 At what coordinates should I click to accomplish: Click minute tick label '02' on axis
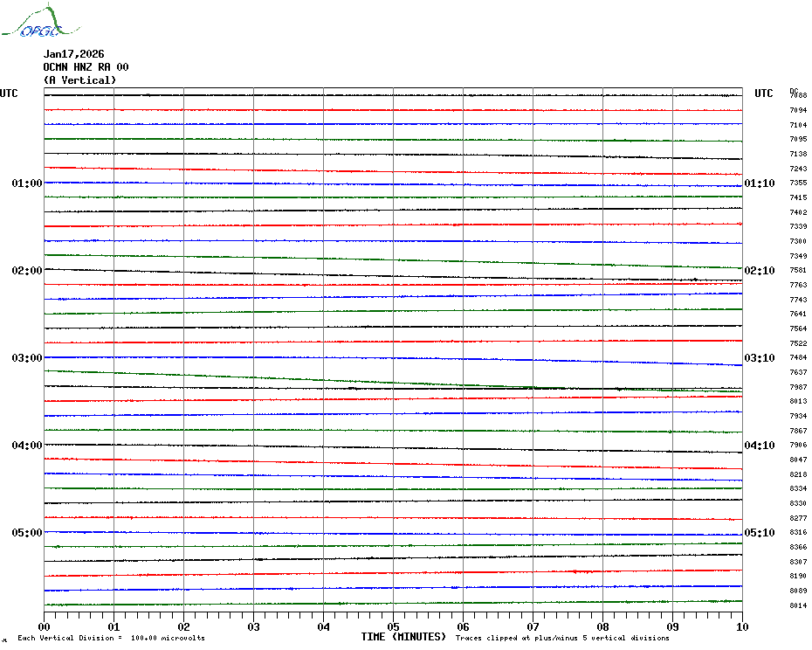pyautogui.click(x=184, y=626)
